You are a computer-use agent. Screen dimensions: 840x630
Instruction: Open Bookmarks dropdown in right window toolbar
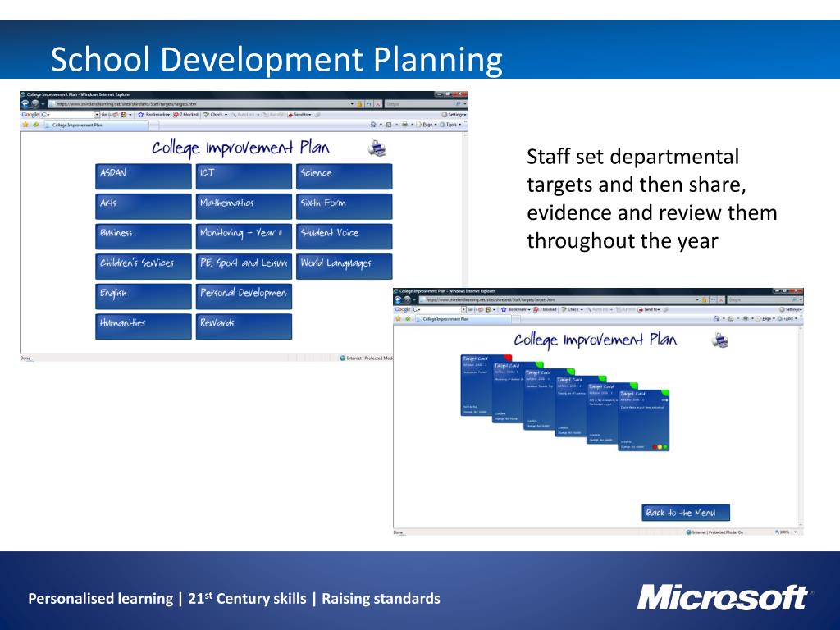(x=516, y=309)
